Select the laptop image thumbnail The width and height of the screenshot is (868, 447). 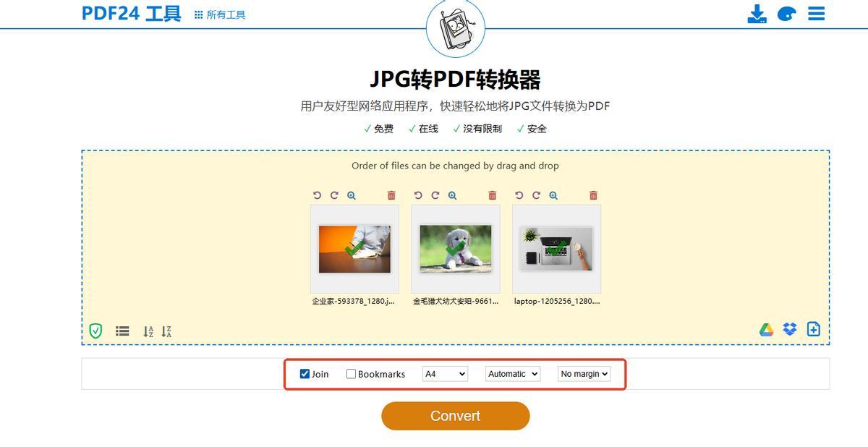click(x=556, y=249)
